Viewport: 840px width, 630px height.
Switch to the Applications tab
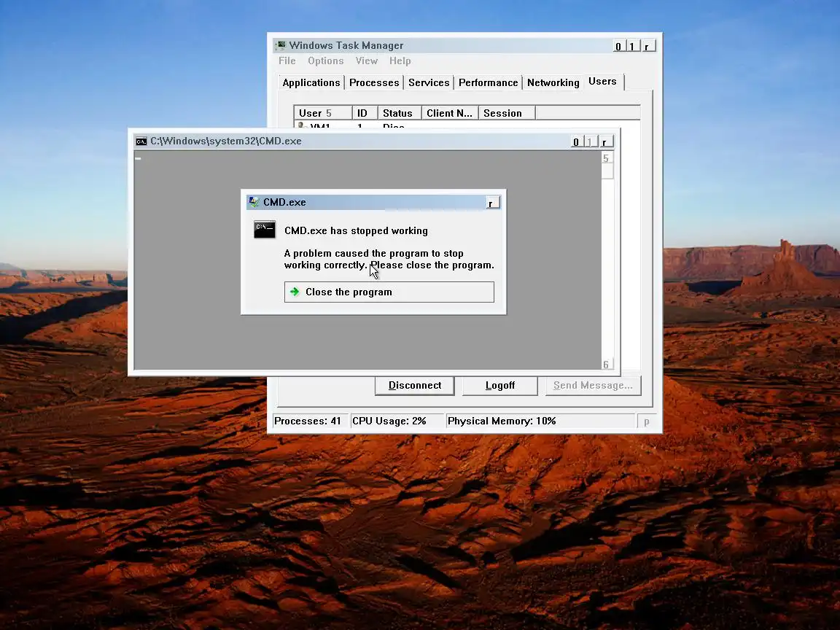tap(311, 82)
